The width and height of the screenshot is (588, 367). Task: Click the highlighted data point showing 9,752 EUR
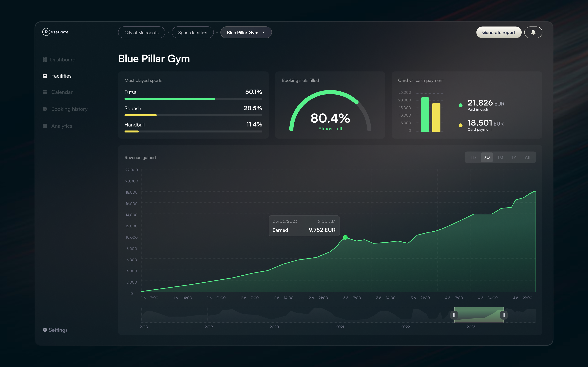(345, 238)
